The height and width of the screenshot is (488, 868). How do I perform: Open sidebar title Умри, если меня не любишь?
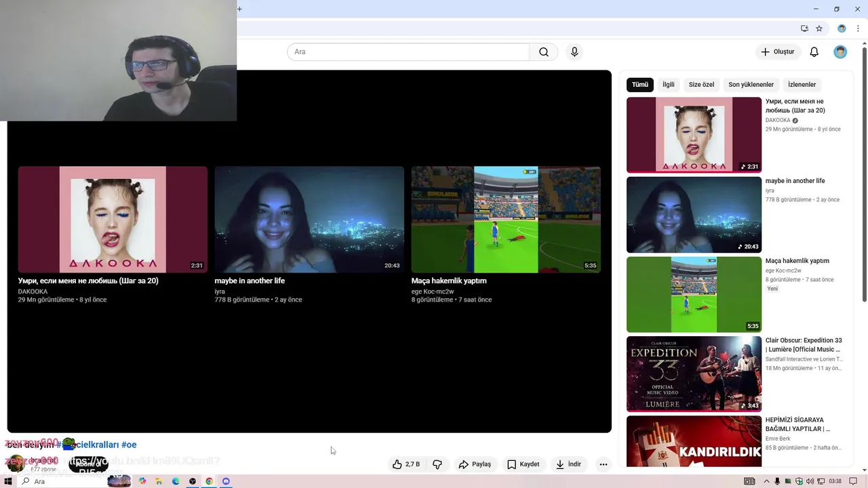point(795,106)
